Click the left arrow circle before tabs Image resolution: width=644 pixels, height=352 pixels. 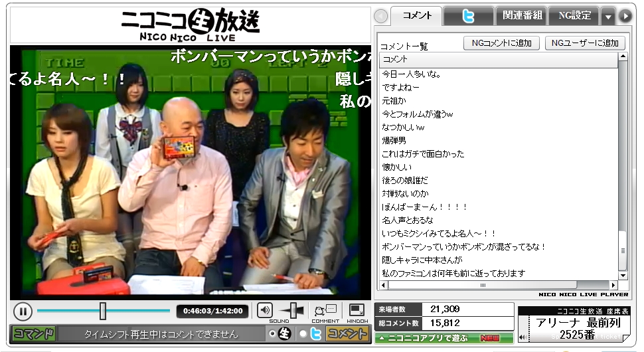(x=380, y=17)
